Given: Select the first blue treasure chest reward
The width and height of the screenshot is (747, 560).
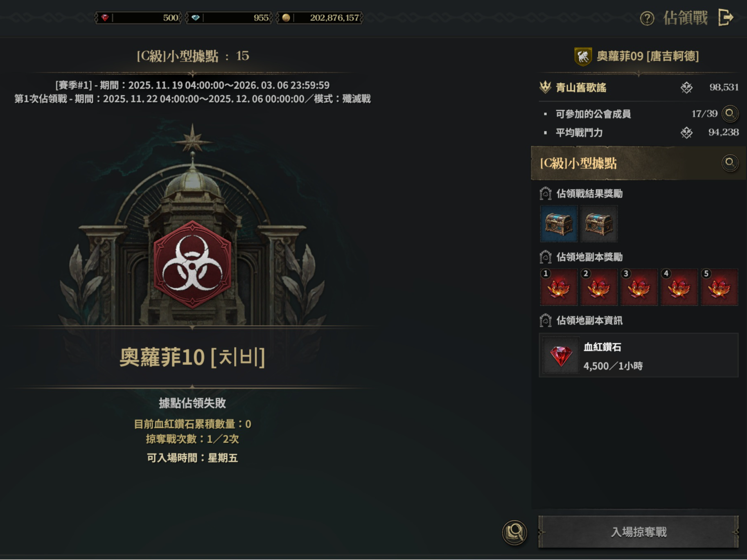Looking at the screenshot, I should click(559, 224).
